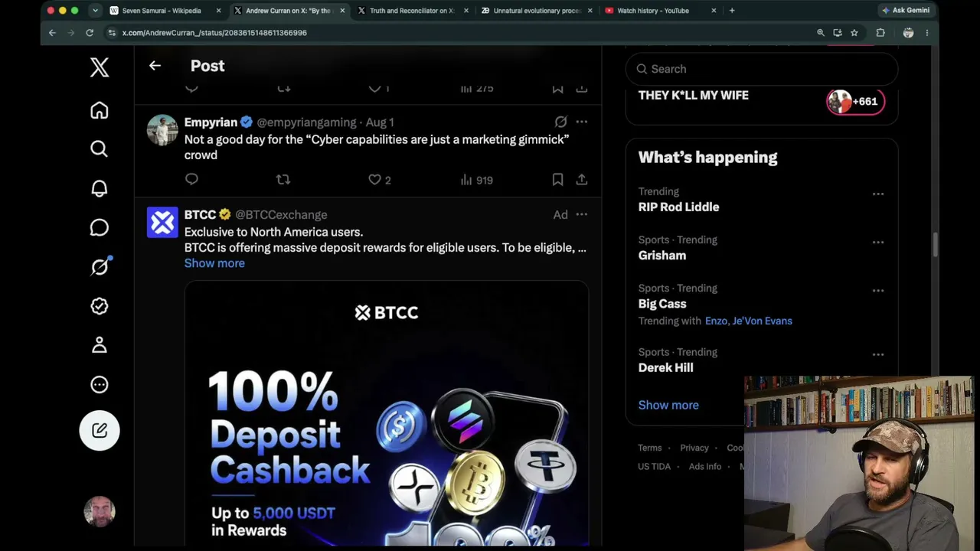Image resolution: width=980 pixels, height=551 pixels.
Task: Switch to Truth and Reconciliator on X tab
Action: point(412,11)
